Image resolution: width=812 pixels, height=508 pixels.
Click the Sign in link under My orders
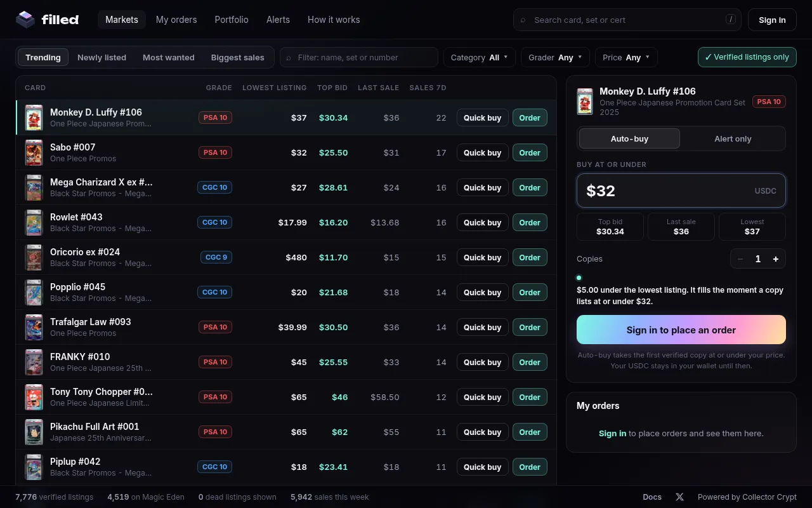click(x=612, y=433)
